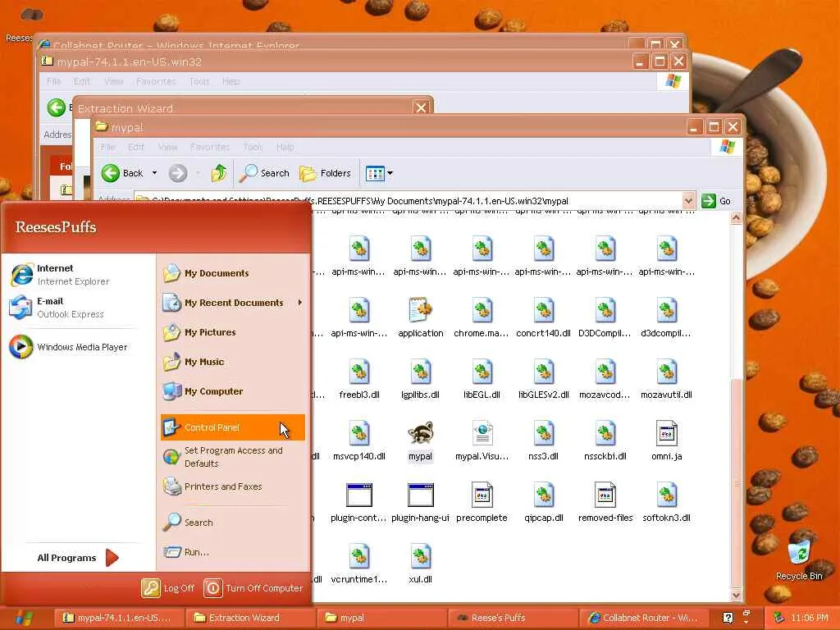The height and width of the screenshot is (630, 840).
Task: Click the Log Off button
Action: pyautogui.click(x=167, y=588)
